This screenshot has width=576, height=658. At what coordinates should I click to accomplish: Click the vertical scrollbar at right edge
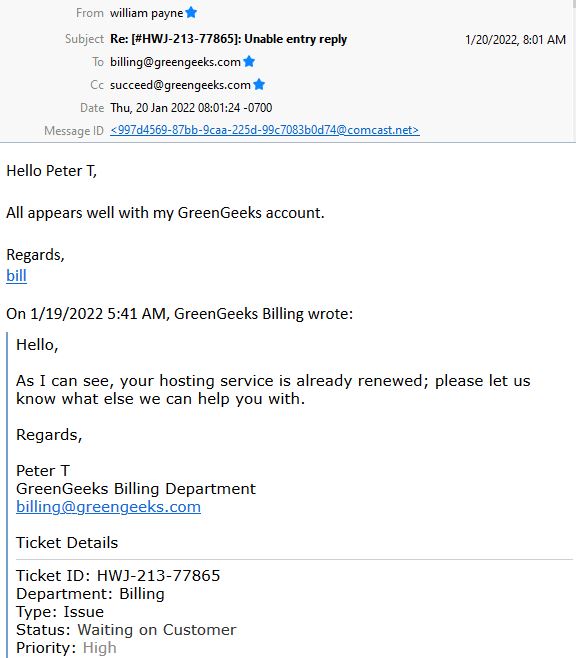(574, 70)
